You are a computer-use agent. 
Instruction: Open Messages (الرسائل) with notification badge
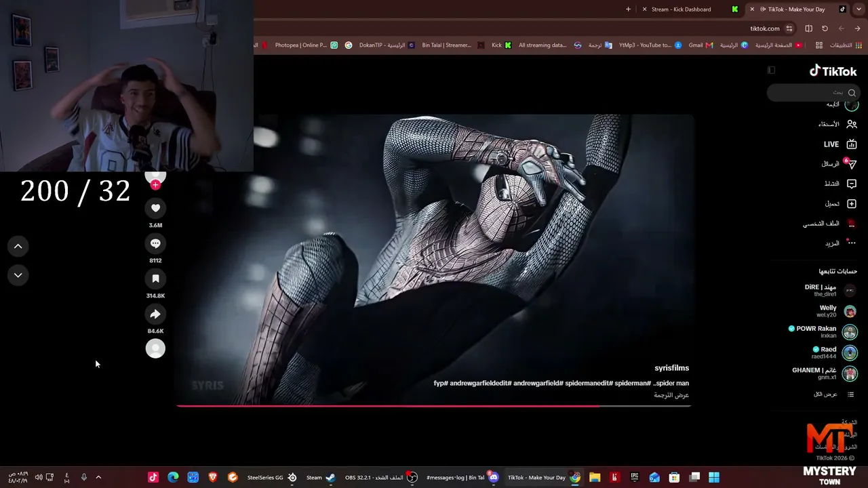click(x=840, y=164)
